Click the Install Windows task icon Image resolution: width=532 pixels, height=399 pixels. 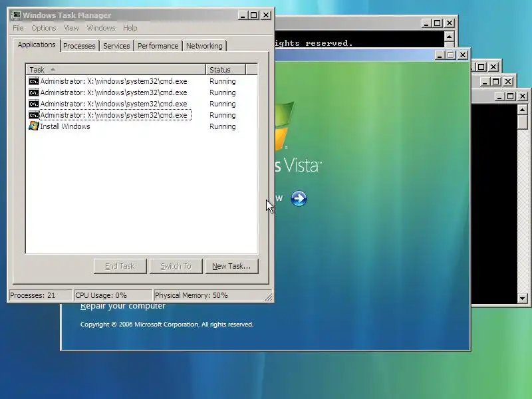pos(34,126)
